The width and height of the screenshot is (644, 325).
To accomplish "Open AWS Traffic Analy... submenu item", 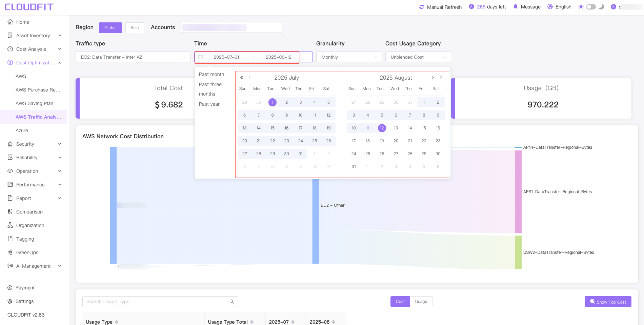I will click(38, 117).
